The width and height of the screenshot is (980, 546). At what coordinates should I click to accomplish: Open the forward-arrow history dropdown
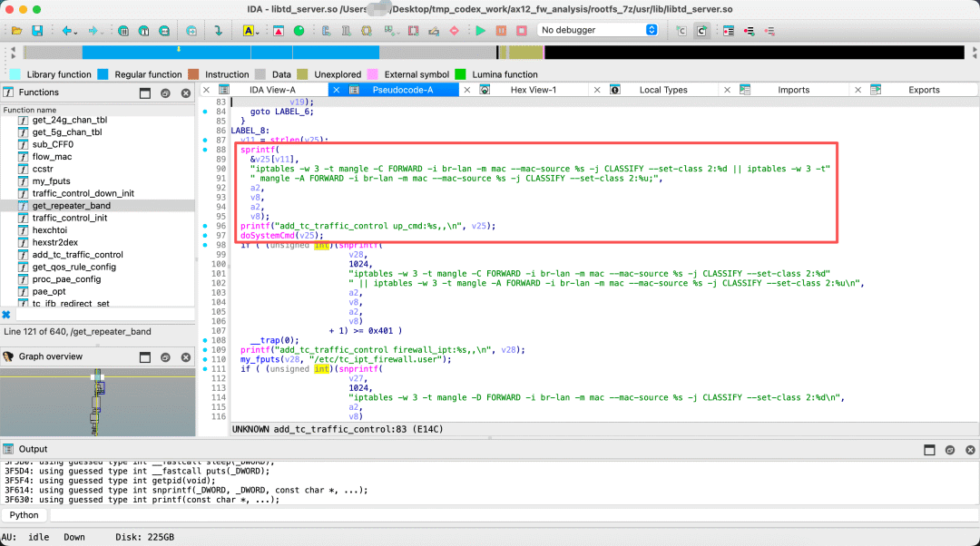pyautogui.click(x=103, y=32)
